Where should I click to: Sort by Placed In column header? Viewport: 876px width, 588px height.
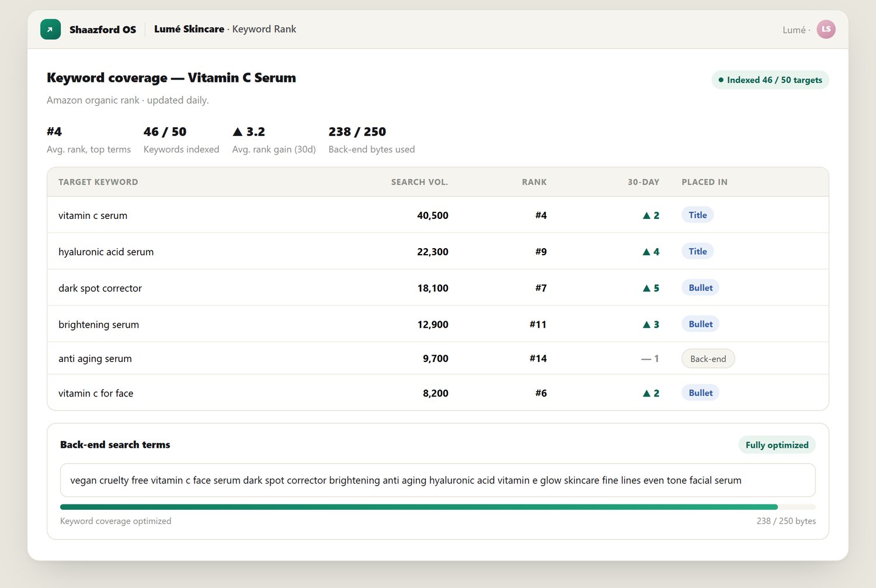pyautogui.click(x=704, y=182)
